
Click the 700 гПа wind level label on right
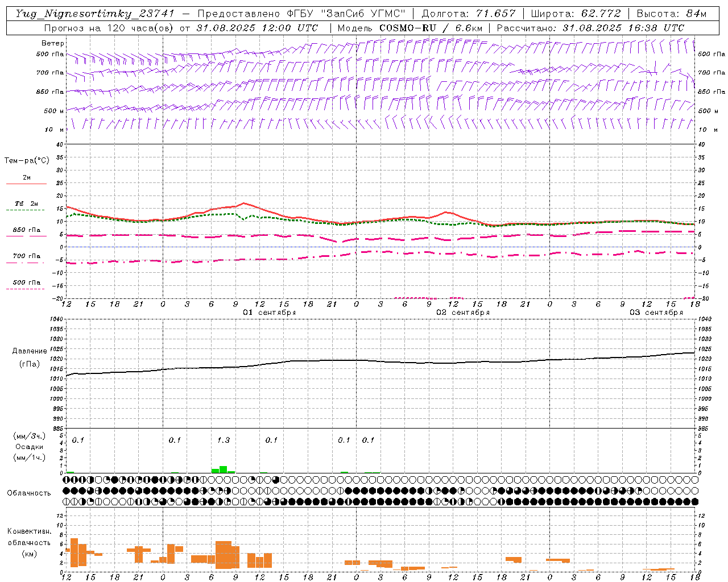pos(712,73)
